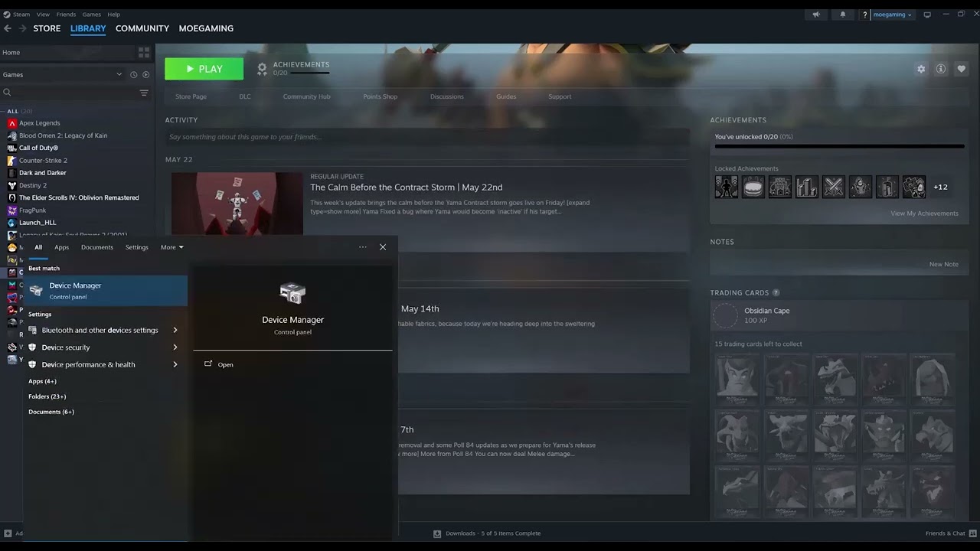The width and height of the screenshot is (980, 551).
Task: Click the Downloads icon in bottom bar
Action: tap(437, 533)
